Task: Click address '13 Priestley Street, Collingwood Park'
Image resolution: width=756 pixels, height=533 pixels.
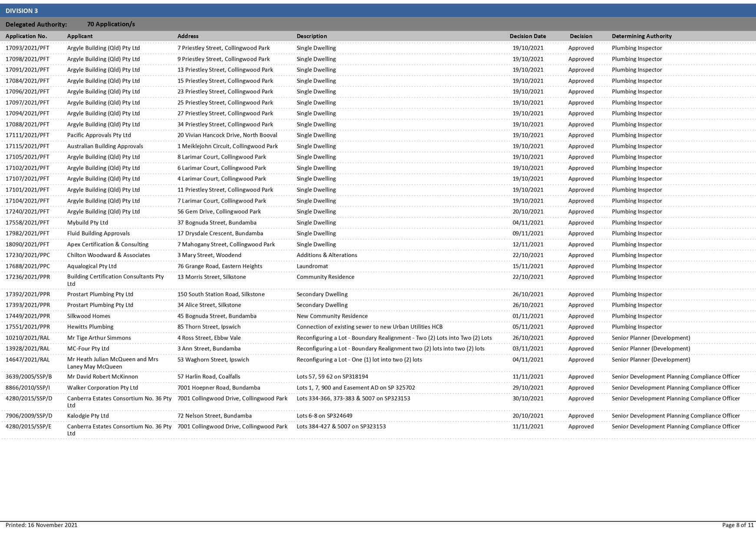Action: coord(225,70)
